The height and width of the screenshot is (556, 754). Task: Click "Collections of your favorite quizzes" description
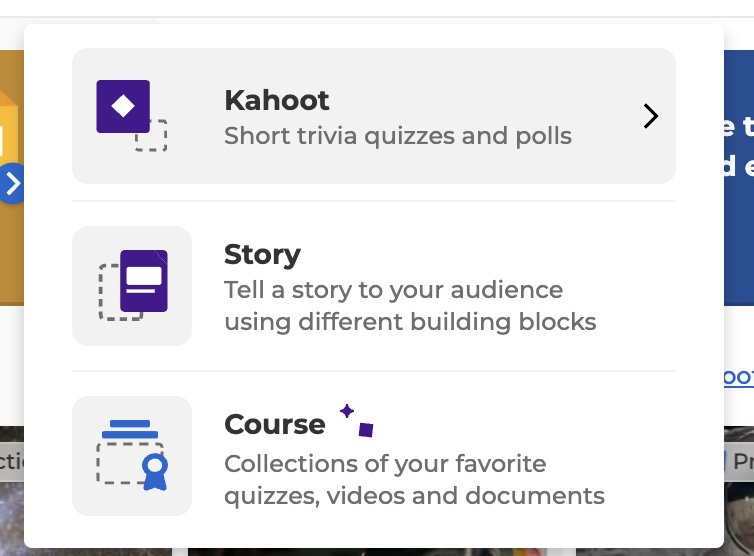click(414, 480)
